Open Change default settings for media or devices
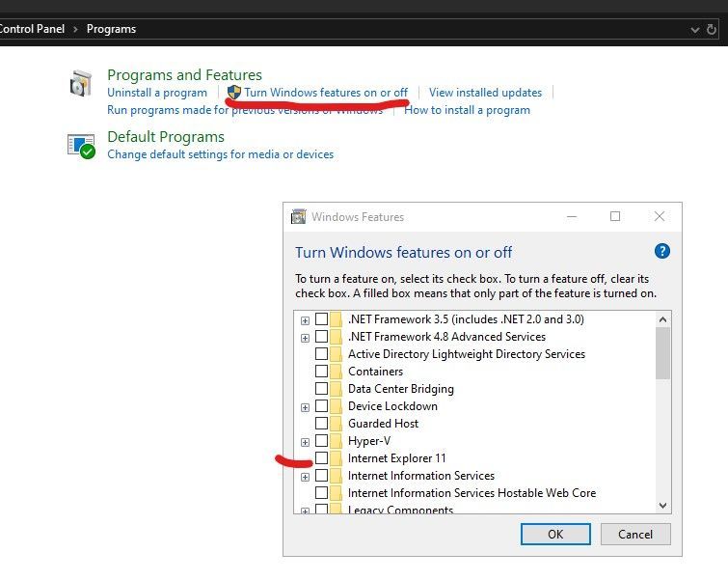The image size is (728, 580). pyautogui.click(x=221, y=154)
